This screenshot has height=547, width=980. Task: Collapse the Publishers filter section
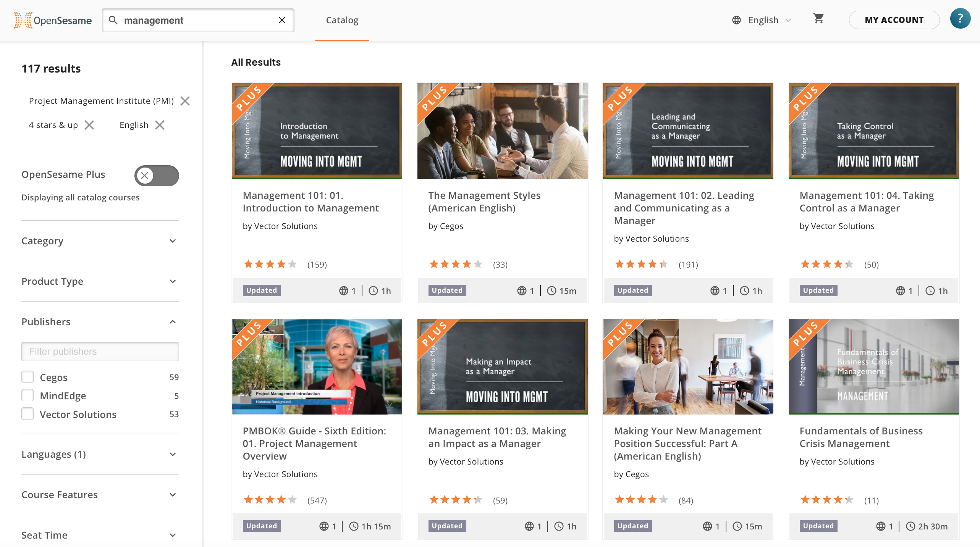[x=100, y=322]
